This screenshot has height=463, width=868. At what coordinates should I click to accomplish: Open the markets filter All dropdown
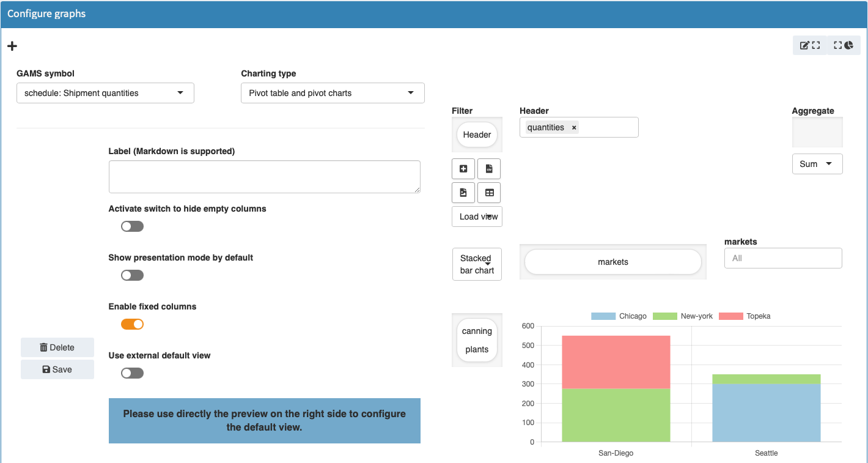click(783, 258)
